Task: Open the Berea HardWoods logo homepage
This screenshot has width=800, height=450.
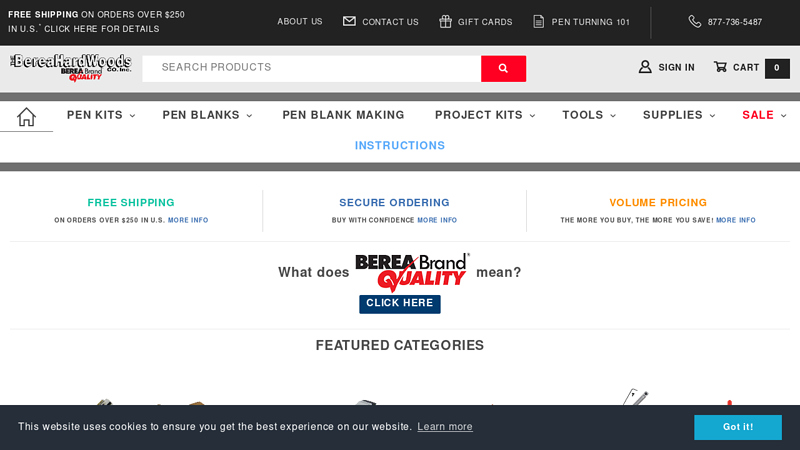Action: point(70,67)
